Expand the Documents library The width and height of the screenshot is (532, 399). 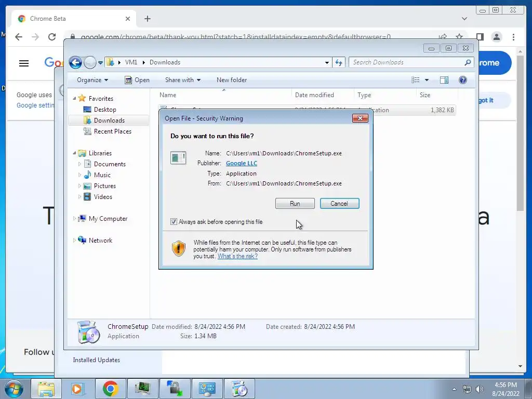79,164
